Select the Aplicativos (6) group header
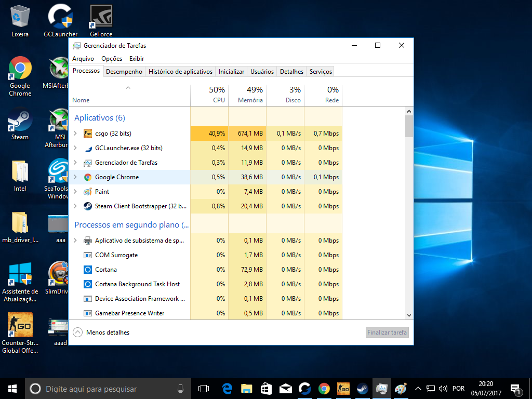Viewport: 532px width, 399px height. coord(100,118)
